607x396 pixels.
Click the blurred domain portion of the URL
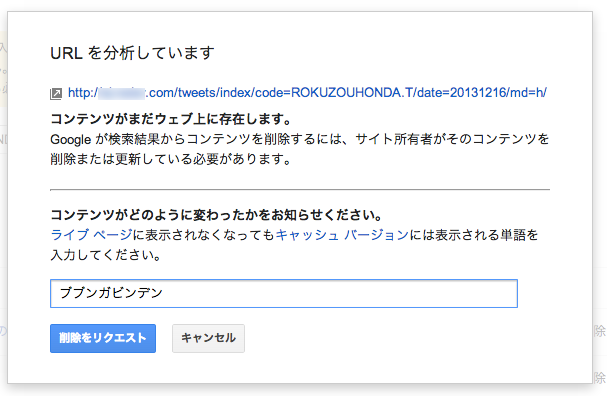pos(122,93)
